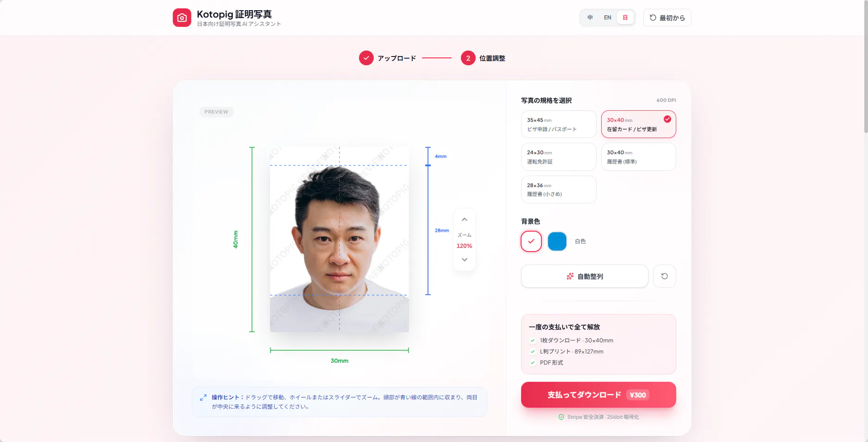Viewport: 868px width, 442px height.
Task: Click the reset rotate icon next to 自動整列
Action: [664, 276]
